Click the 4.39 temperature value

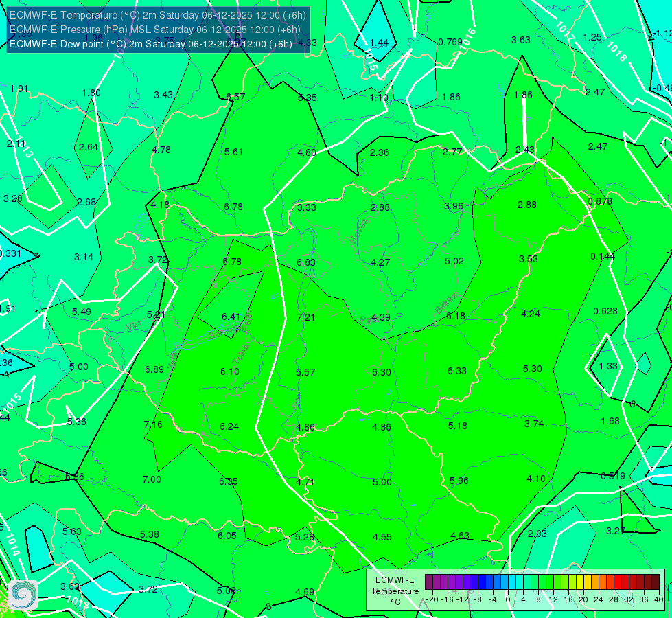point(380,317)
